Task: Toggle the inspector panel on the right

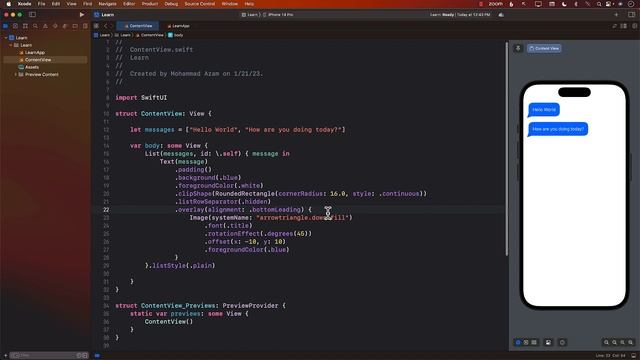Action: (631, 15)
